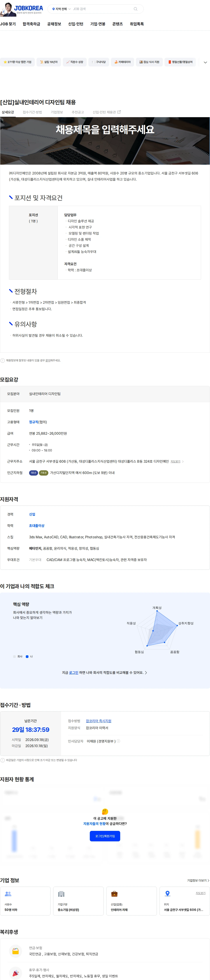Click the 7호선 subway badge
Screen dimensions: 210x980
coord(44,473)
